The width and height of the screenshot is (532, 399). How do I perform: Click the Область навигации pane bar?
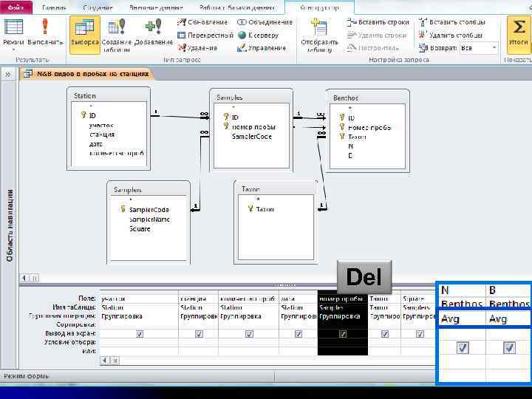coord(10,225)
